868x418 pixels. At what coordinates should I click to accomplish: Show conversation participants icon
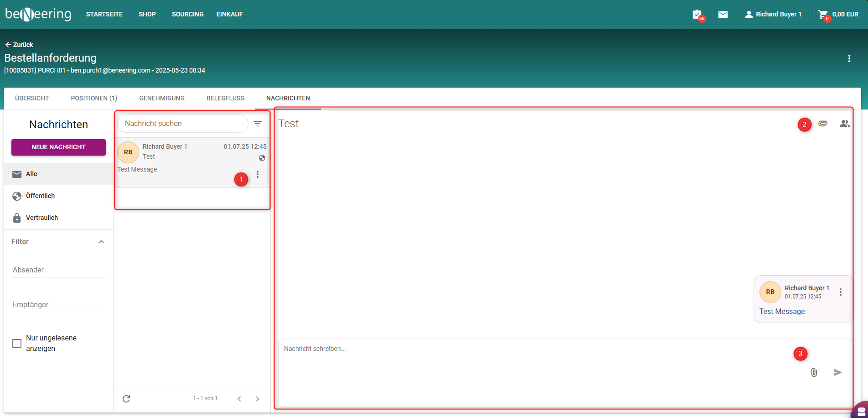tap(844, 124)
